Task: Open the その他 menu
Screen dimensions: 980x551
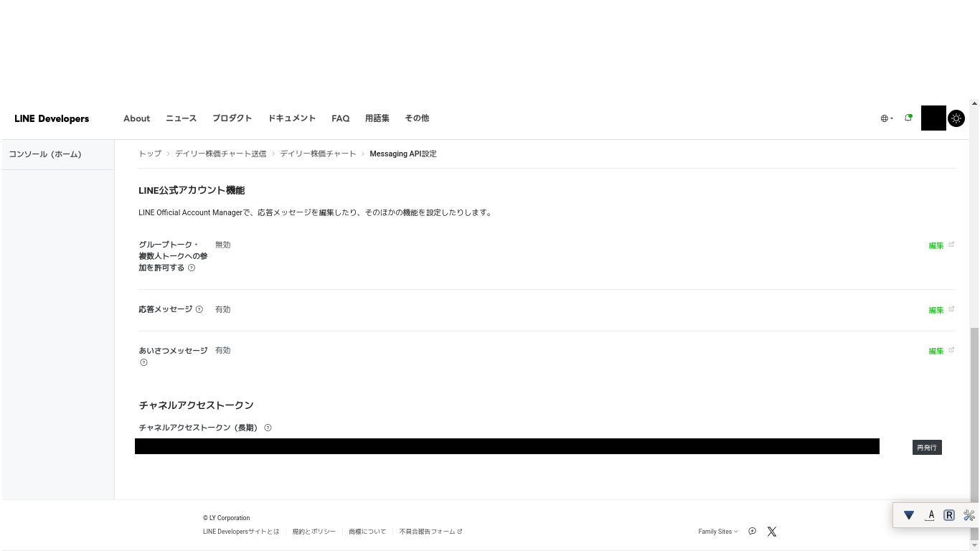Action: (x=417, y=118)
